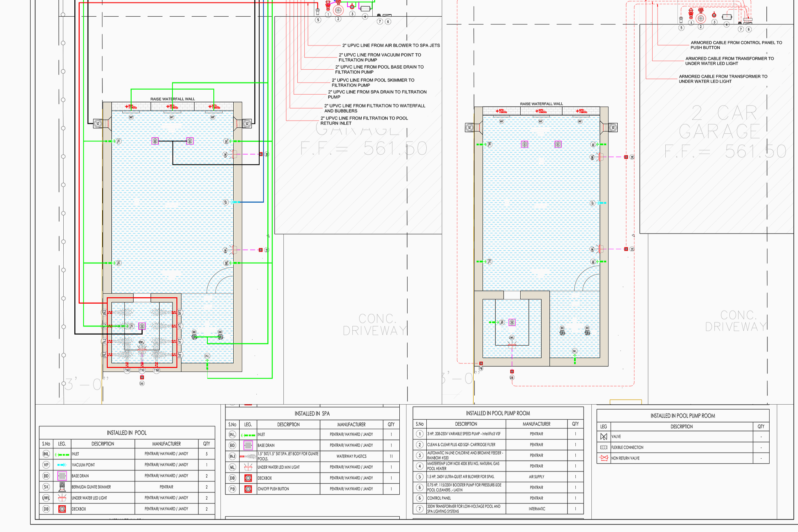This screenshot has height=532, width=798.
Task: Select the Under Water LED Light symbol
Action: pyautogui.click(x=62, y=498)
